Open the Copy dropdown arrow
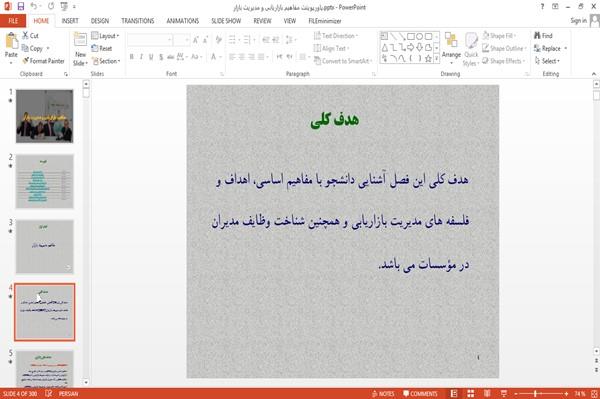Screen dimensions: 600x399 pos(48,48)
